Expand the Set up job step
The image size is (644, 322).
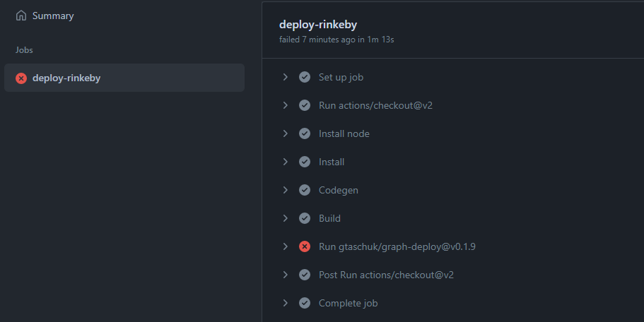286,77
